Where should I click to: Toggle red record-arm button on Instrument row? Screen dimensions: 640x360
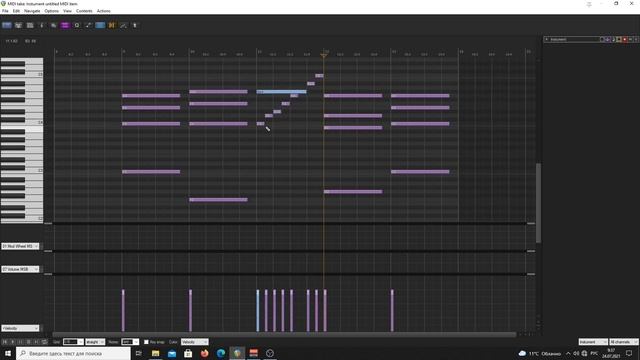625,39
